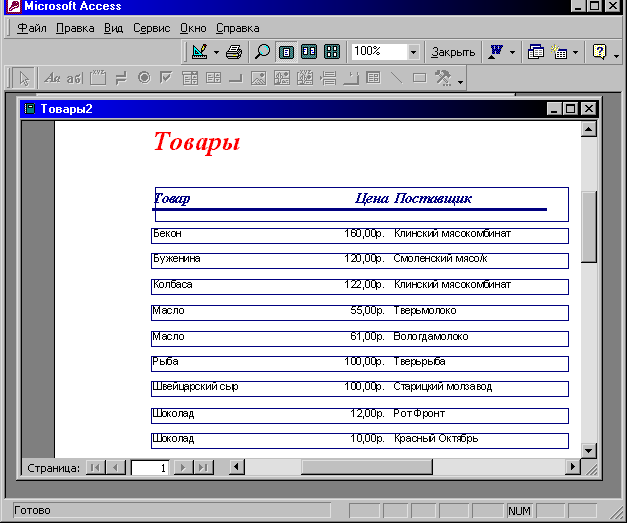Select the Bound Object Frame tool
The image size is (627, 523).
pos(305,78)
